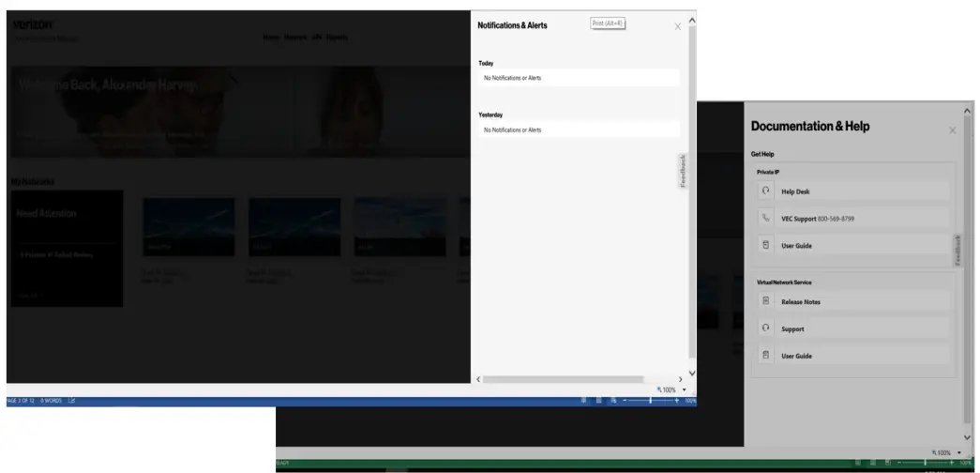Click the up arrow of Documentation panel scrollbar
The image size is (980, 473).
[x=968, y=111]
